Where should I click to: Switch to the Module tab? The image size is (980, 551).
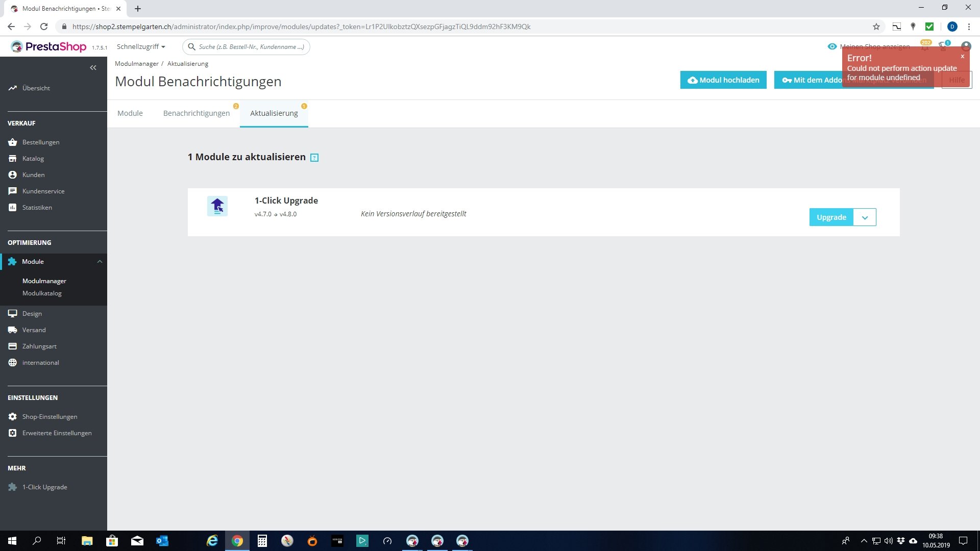[x=130, y=113]
